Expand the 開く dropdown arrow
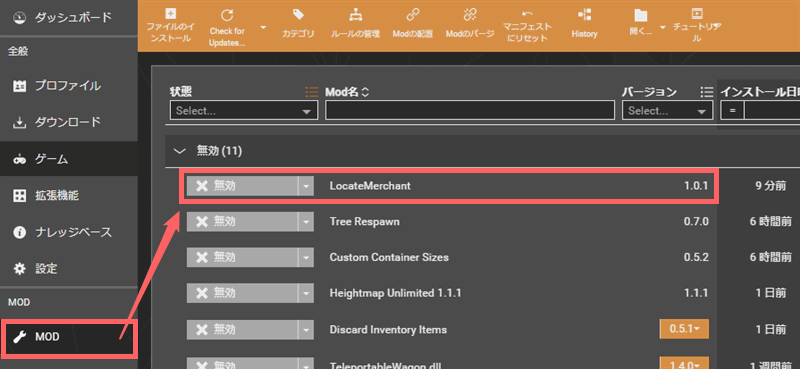 point(663,27)
